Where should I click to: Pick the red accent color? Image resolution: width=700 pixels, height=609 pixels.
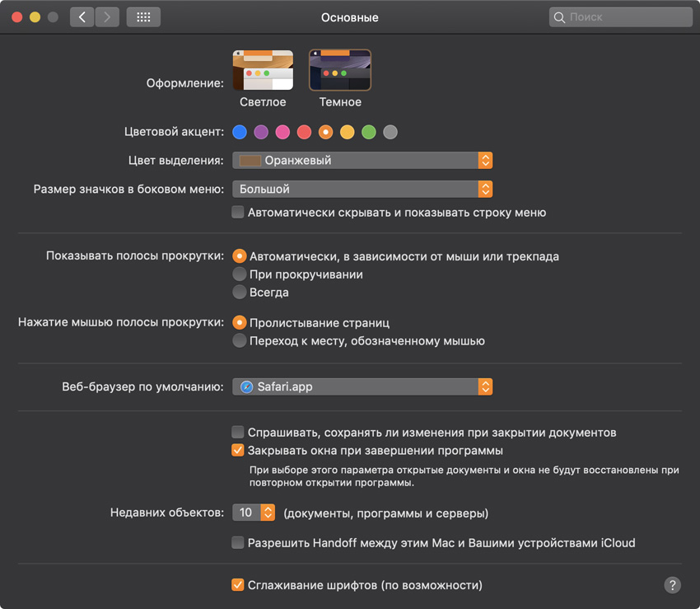click(304, 132)
